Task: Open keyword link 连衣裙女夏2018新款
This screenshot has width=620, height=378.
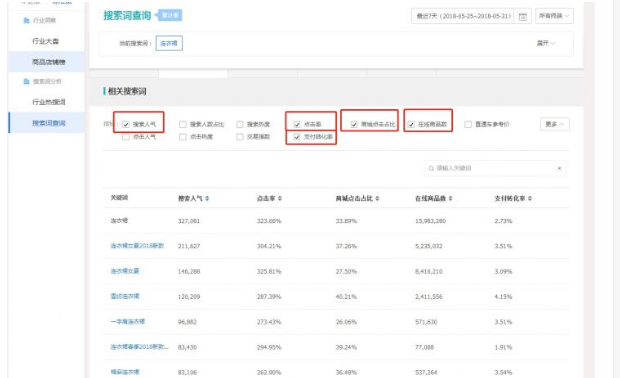Action: [137, 246]
